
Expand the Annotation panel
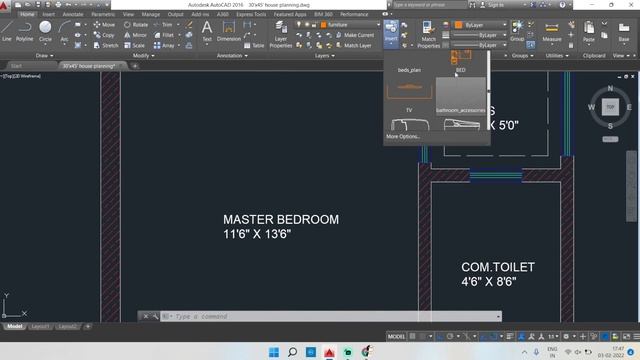tap(232, 56)
